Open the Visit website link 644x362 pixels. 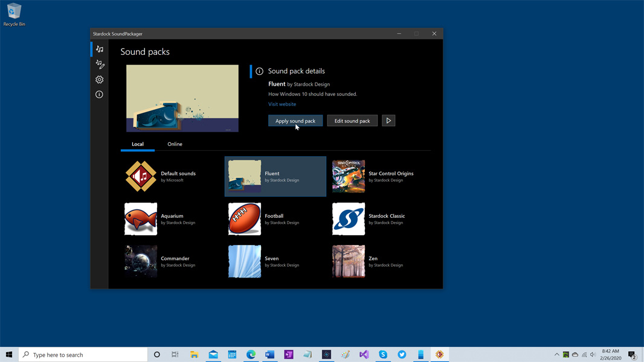pos(282,104)
